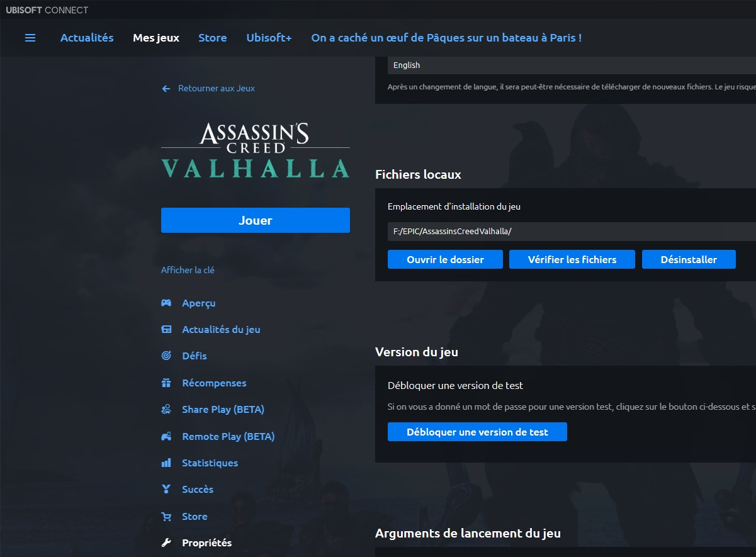Select Propriétés in the sidebar
The height and width of the screenshot is (557, 756).
click(207, 543)
